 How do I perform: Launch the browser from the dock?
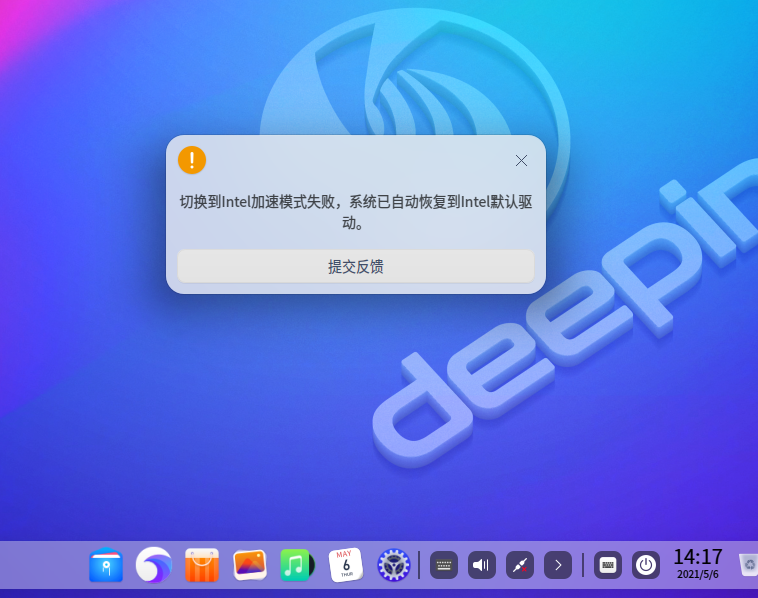(154, 565)
